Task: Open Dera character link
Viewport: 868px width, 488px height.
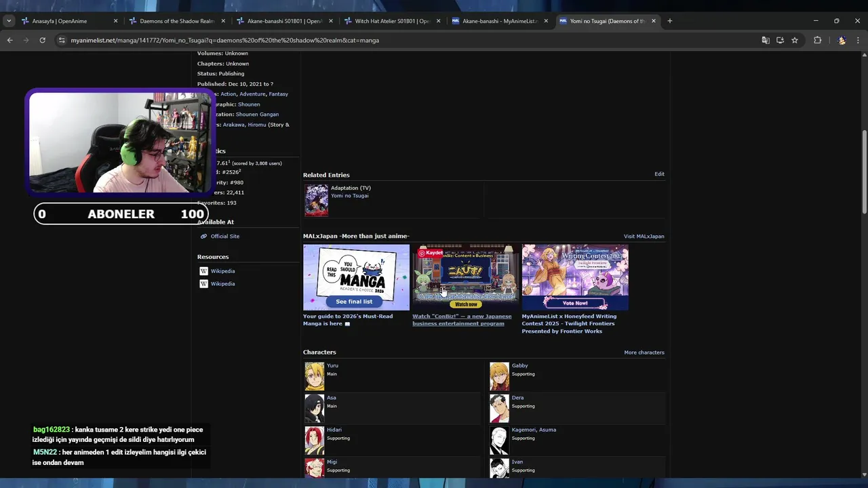Action: [x=517, y=398]
